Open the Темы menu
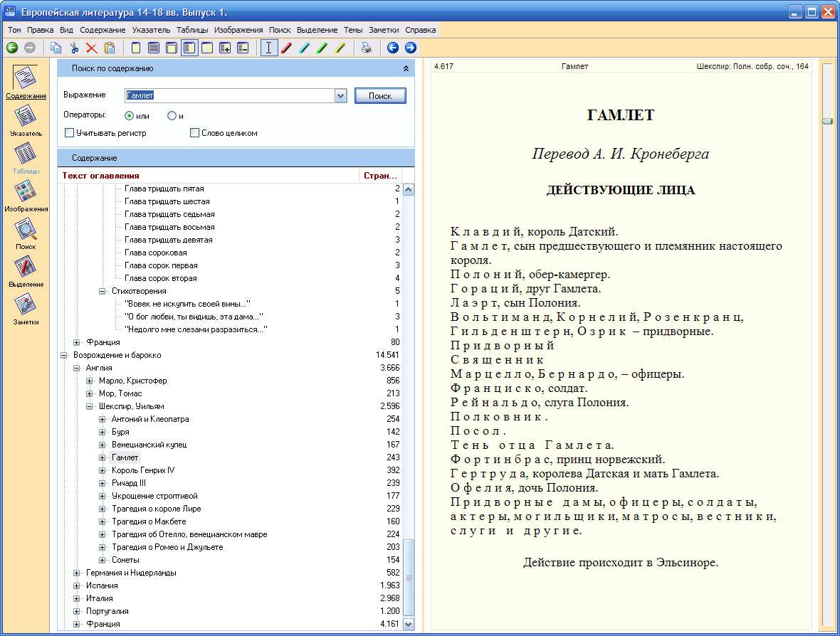The image size is (840, 636). [x=353, y=30]
